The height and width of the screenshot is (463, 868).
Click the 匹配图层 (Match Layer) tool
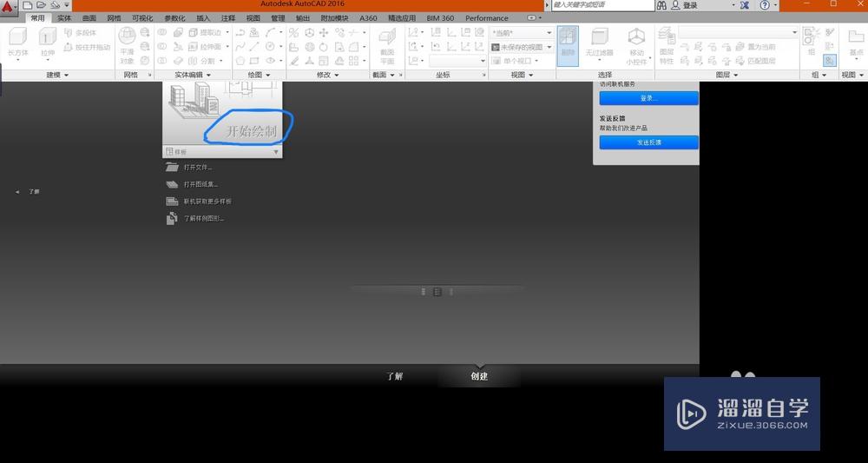[754, 60]
